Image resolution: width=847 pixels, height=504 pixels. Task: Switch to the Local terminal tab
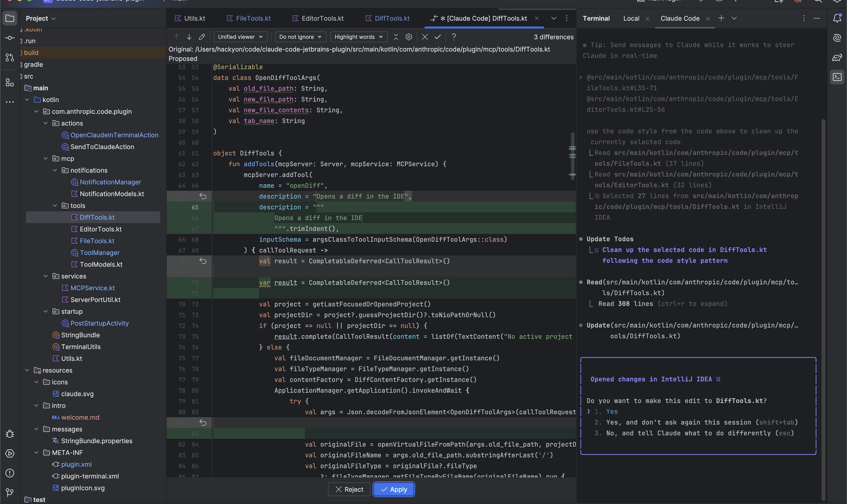[x=631, y=18]
